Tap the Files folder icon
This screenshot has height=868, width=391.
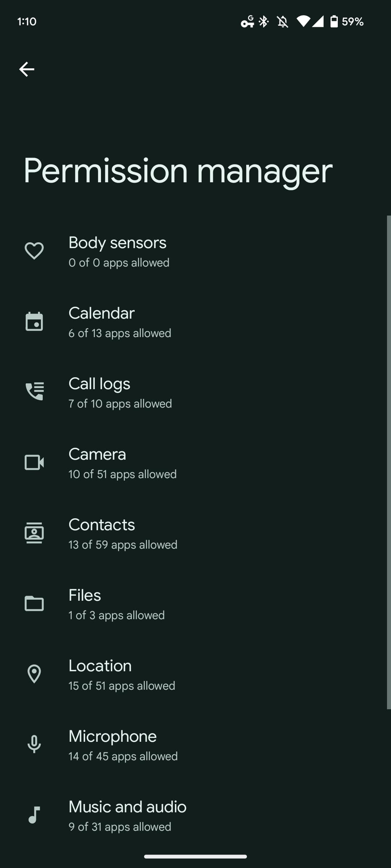tap(34, 603)
